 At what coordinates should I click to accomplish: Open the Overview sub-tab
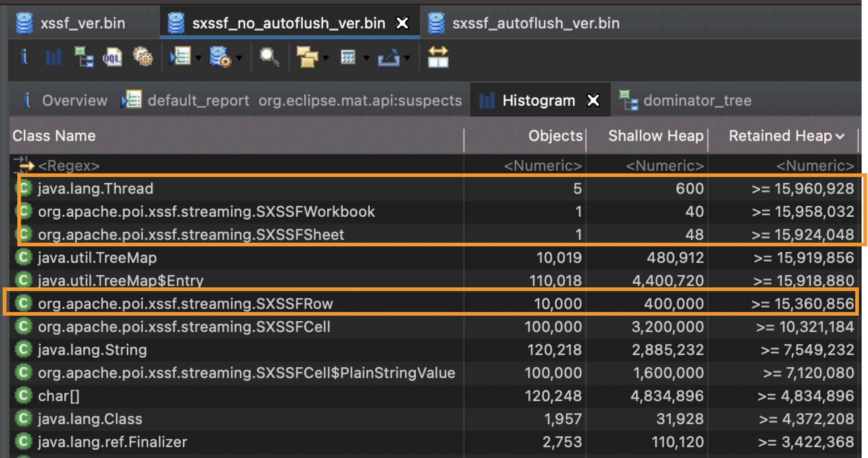75,100
